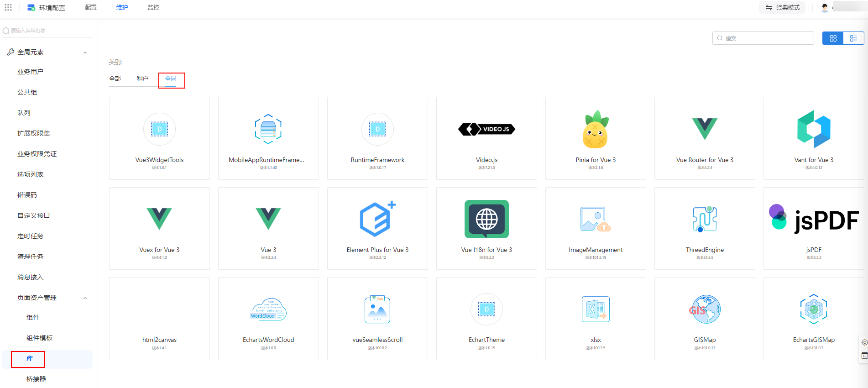Screen dimensions: 868x388
Task: Open the console icon on right edge
Action: point(864,356)
